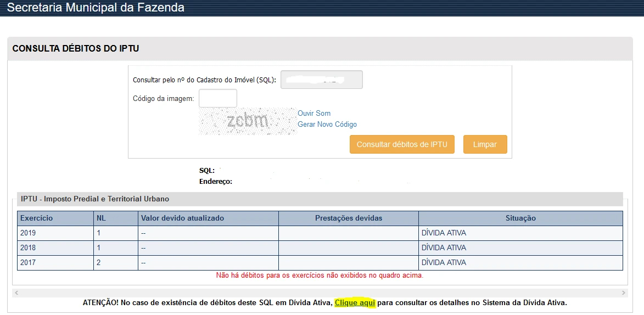Click the NL value 2 in 2017 row
644x315 pixels.
click(x=116, y=262)
